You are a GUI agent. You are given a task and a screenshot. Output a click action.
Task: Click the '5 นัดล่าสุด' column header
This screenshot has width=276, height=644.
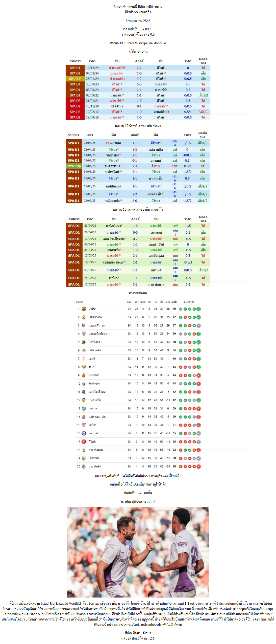click(x=189, y=302)
